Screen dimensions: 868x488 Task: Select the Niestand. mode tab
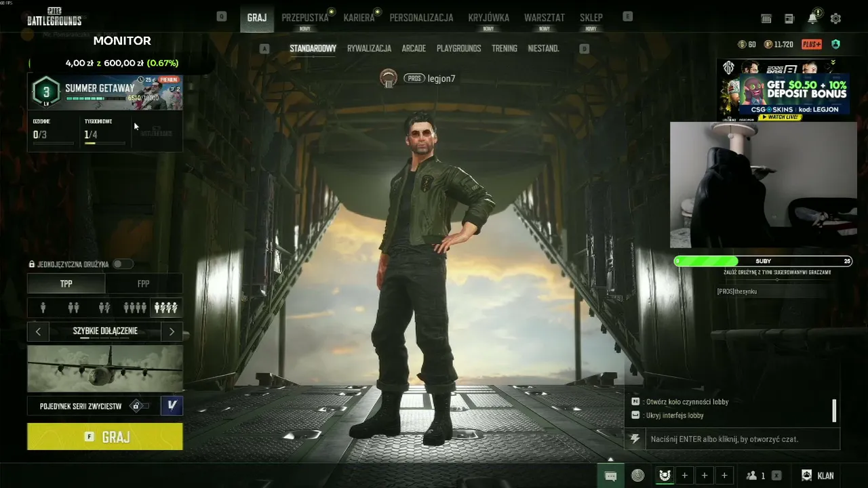(543, 49)
